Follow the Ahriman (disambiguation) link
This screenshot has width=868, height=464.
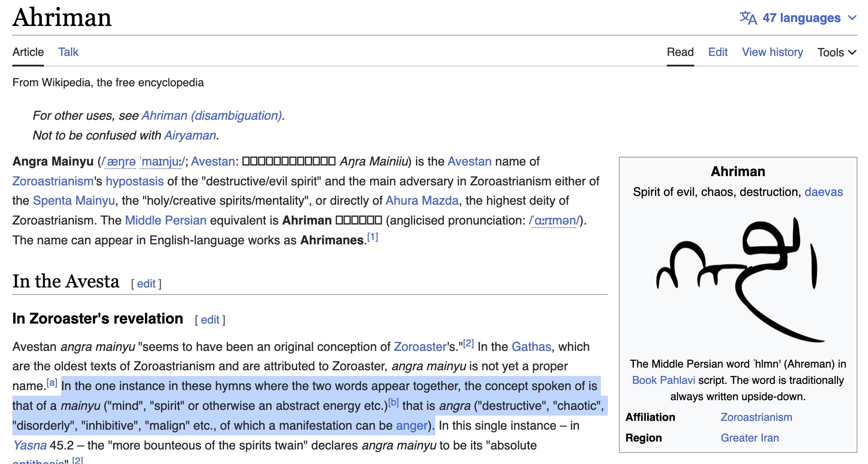coord(212,115)
